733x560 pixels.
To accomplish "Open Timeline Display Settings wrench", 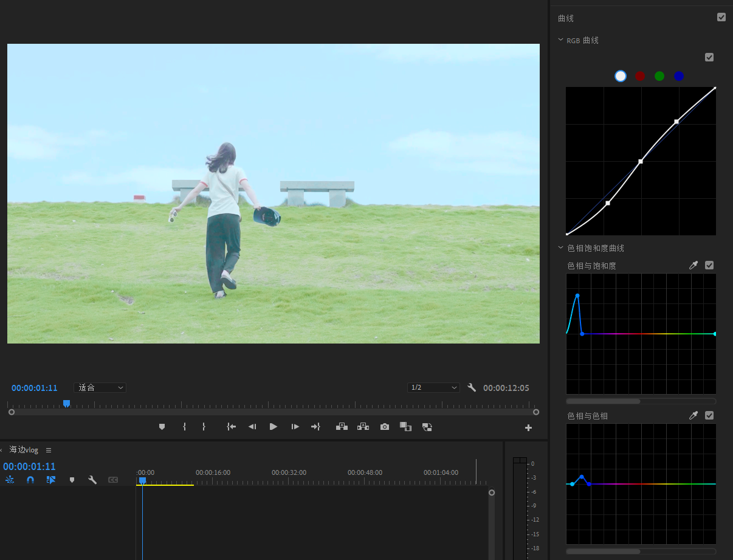I will tap(92, 480).
